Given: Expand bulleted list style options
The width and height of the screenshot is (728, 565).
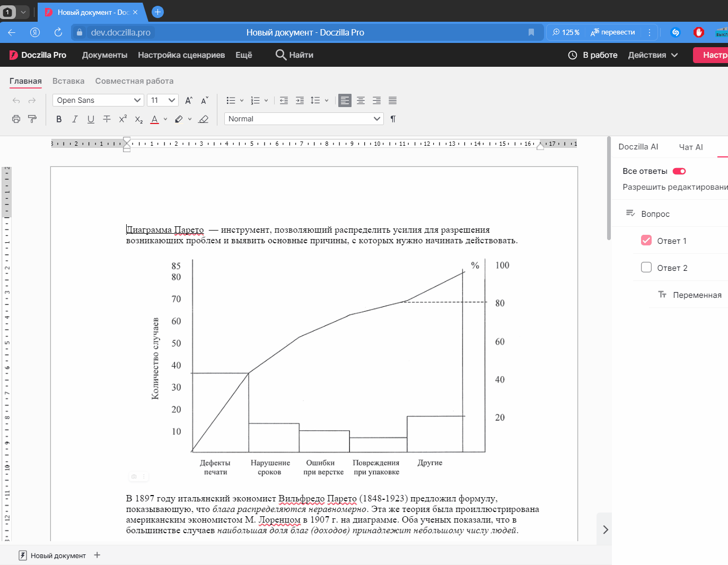Looking at the screenshot, I should (x=242, y=101).
